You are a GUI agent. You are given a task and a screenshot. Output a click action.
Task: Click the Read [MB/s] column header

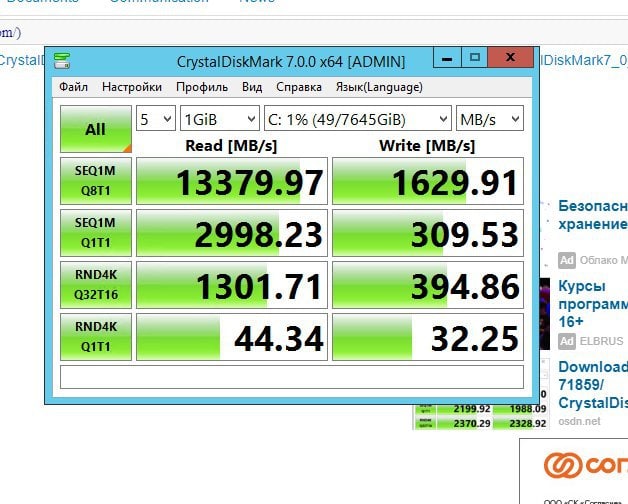(231, 145)
